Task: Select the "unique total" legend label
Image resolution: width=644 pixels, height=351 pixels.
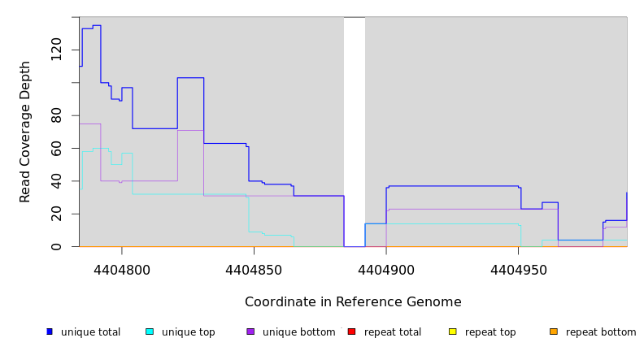Action: [x=90, y=332]
